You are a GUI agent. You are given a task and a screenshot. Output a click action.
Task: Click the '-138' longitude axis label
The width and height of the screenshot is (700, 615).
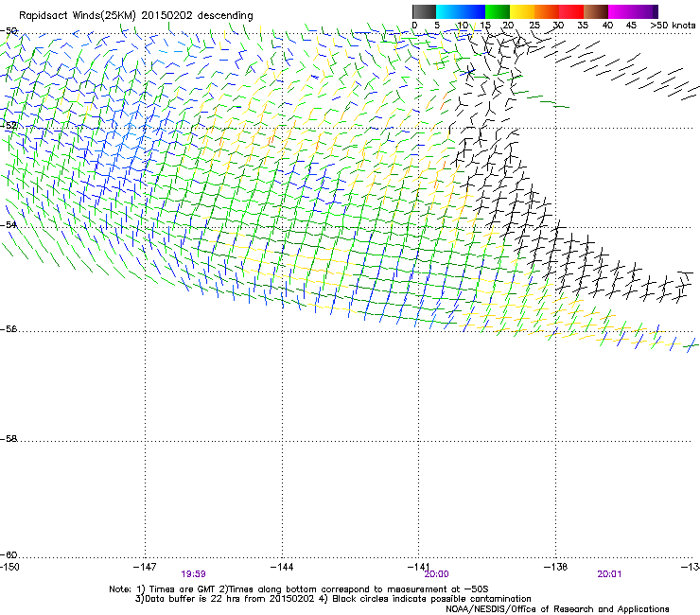(556, 567)
